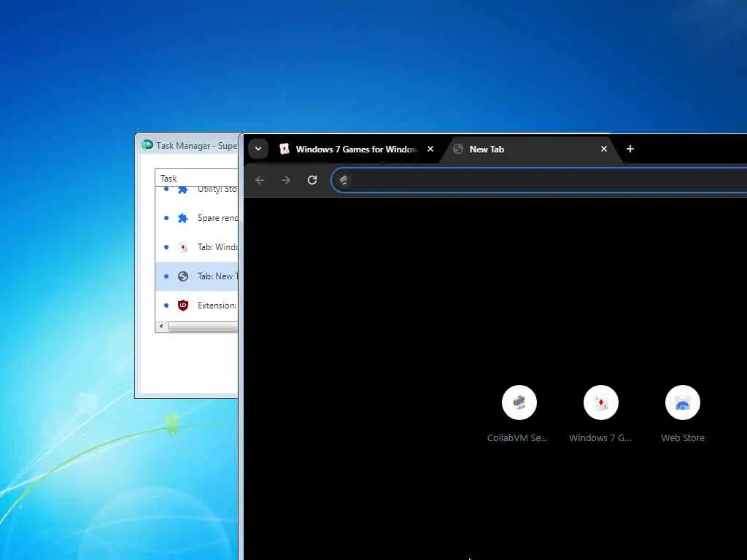Click the card icon of Tab: Windows row

[x=183, y=247]
